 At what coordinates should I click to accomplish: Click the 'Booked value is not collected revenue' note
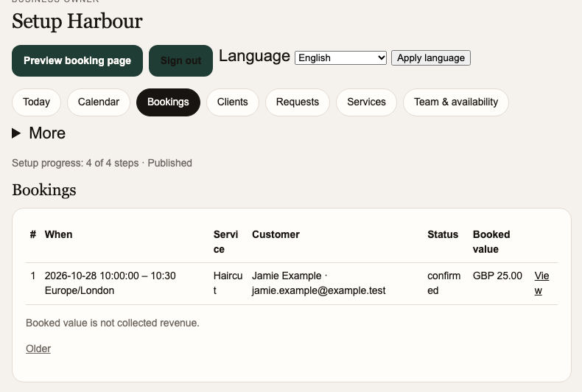coord(113,323)
